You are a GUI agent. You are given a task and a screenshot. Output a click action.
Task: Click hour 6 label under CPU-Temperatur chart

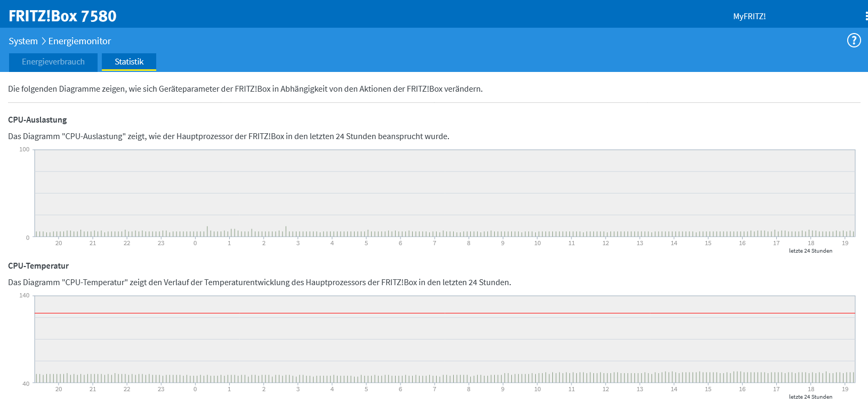click(x=400, y=389)
